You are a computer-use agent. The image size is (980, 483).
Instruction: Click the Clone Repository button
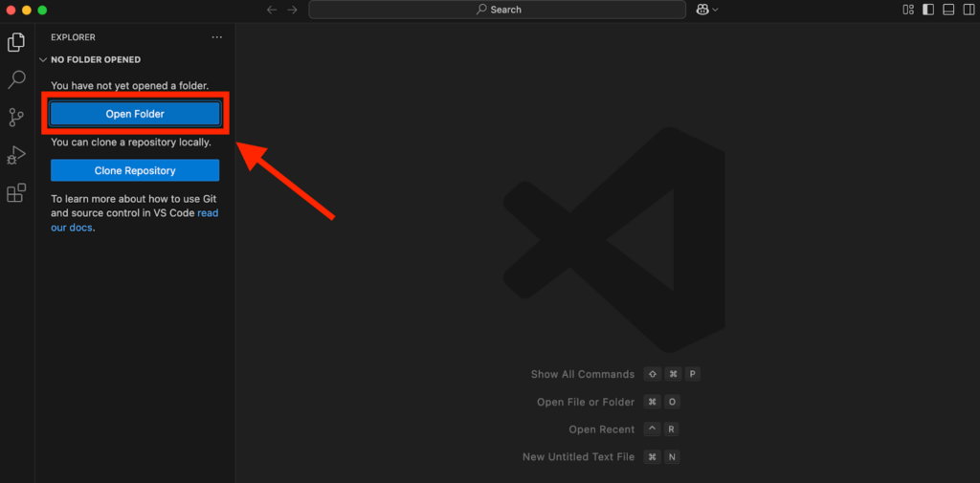click(135, 170)
